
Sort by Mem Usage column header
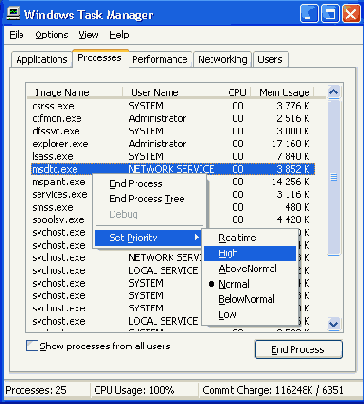[x=282, y=92]
